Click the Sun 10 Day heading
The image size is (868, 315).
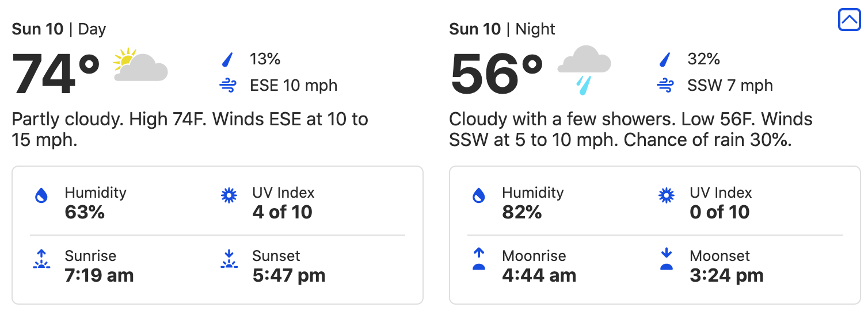(x=59, y=29)
